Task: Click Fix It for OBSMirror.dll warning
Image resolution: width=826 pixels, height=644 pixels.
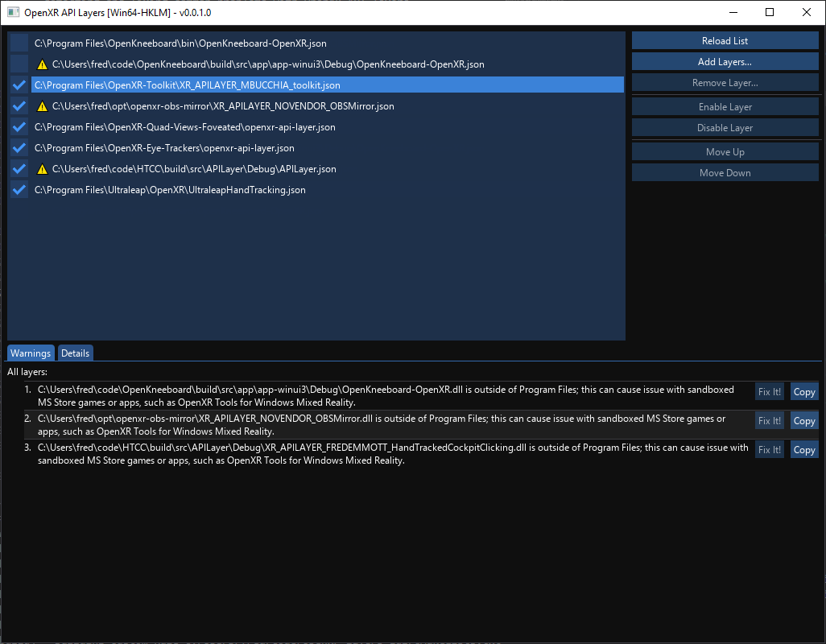Action: [770, 421]
